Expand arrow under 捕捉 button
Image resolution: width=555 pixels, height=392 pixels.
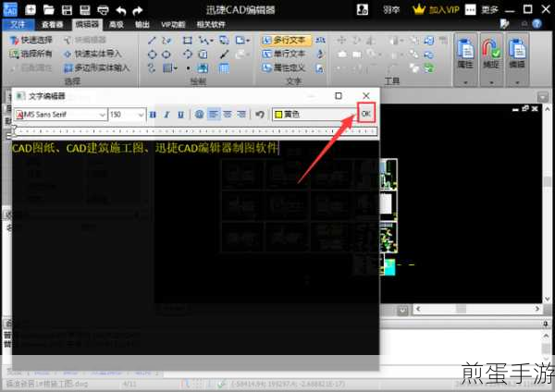coord(491,82)
